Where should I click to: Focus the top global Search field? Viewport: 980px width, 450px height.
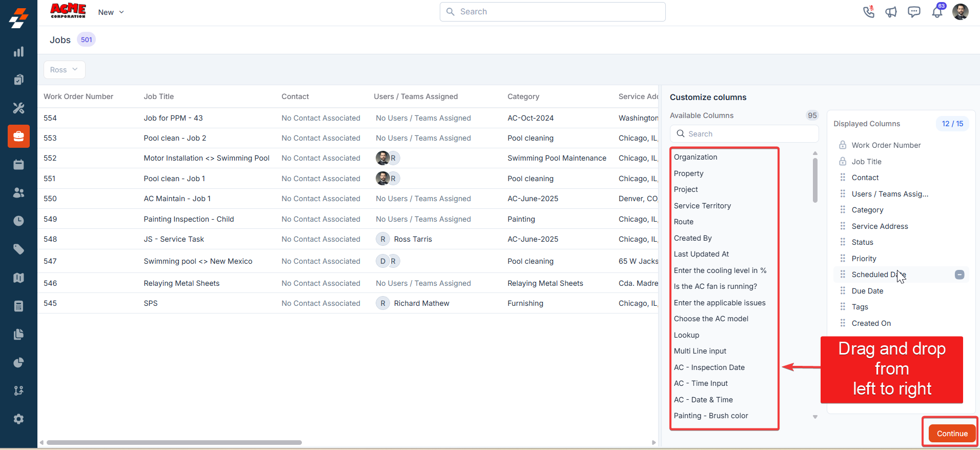point(553,12)
